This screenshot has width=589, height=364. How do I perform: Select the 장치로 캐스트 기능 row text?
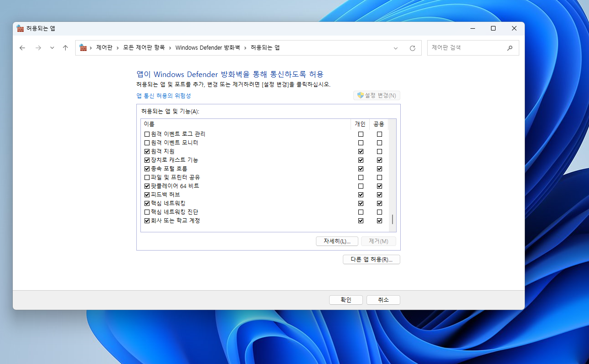pos(175,160)
